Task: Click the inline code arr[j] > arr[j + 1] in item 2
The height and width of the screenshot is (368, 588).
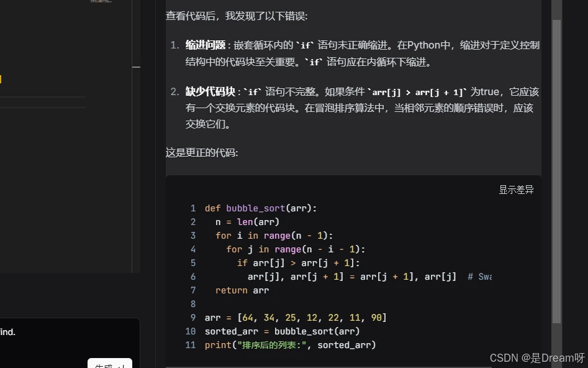Action: [x=417, y=93]
